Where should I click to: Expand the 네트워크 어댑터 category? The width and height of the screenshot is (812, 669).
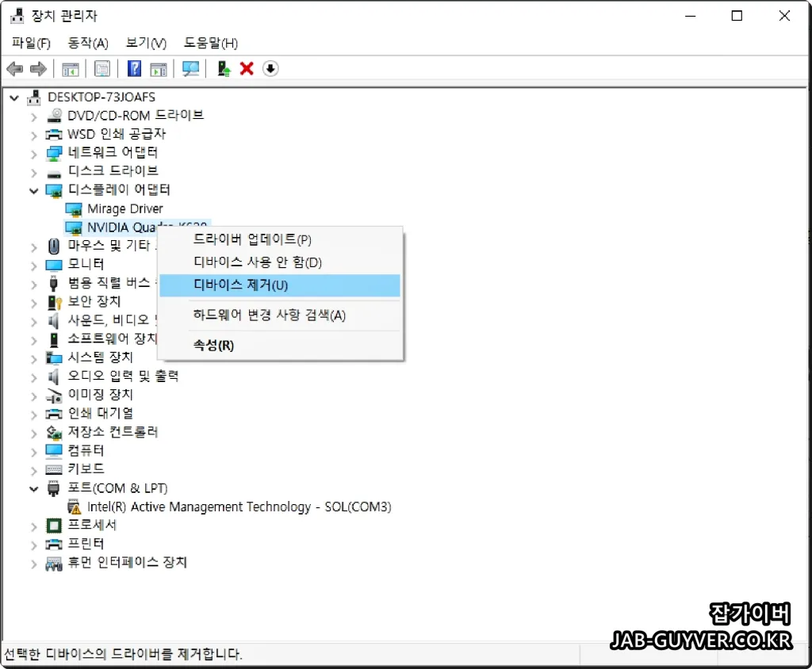[x=33, y=152]
